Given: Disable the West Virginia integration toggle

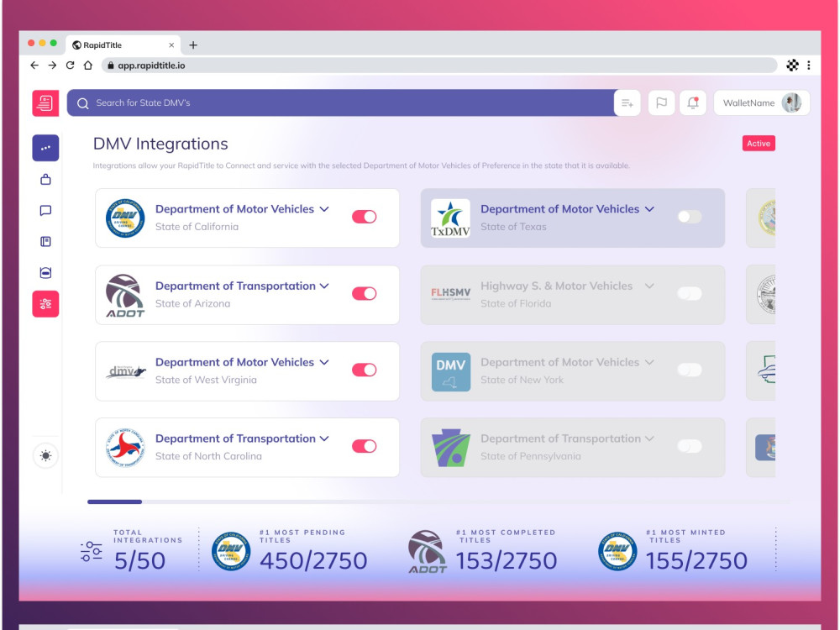Looking at the screenshot, I should (365, 370).
